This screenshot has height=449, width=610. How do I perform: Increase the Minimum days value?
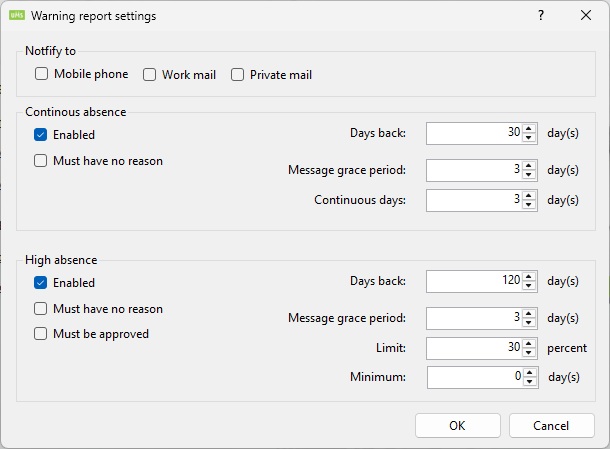point(530,373)
